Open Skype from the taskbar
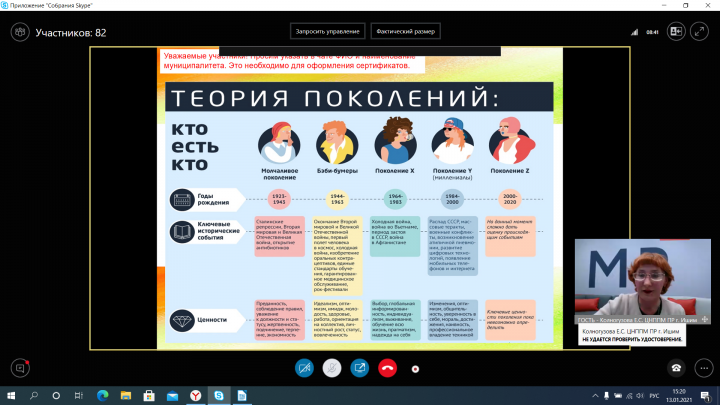 click(x=221, y=395)
